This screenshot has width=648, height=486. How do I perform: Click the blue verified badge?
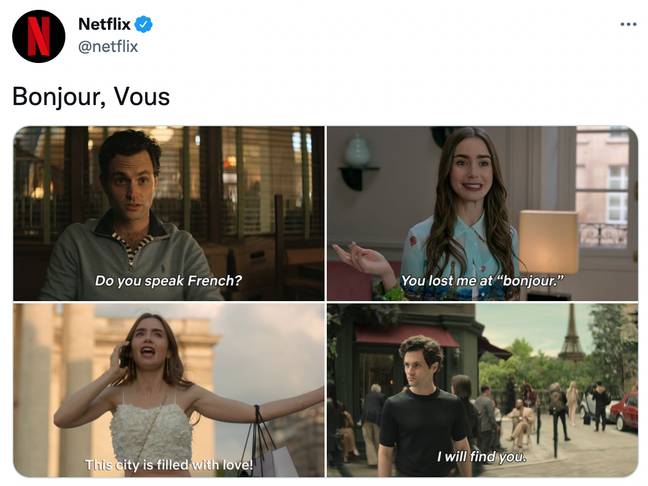click(x=144, y=24)
